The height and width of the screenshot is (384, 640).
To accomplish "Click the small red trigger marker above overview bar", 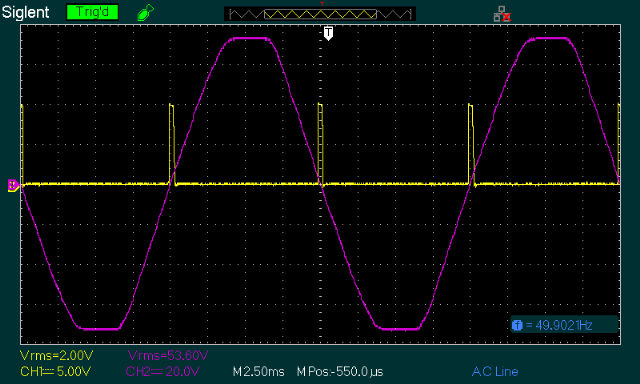I will click(x=322, y=3).
